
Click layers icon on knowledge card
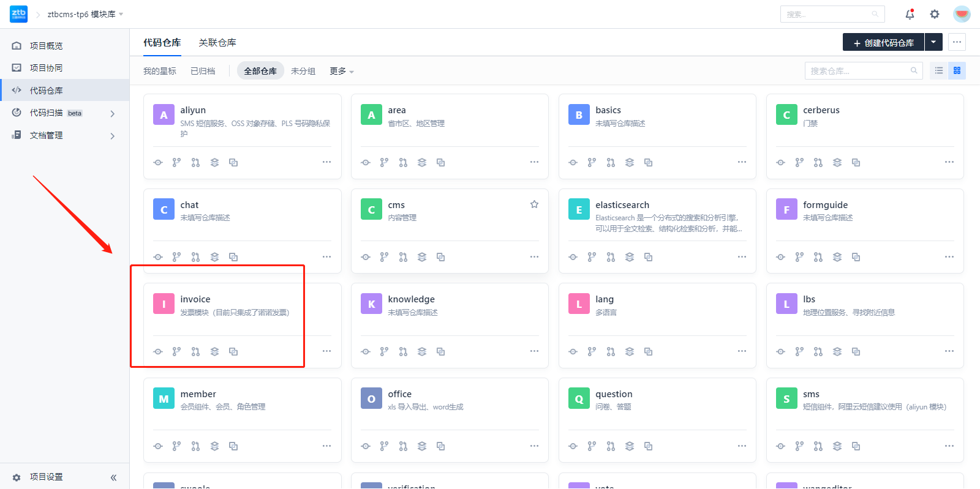click(x=422, y=351)
